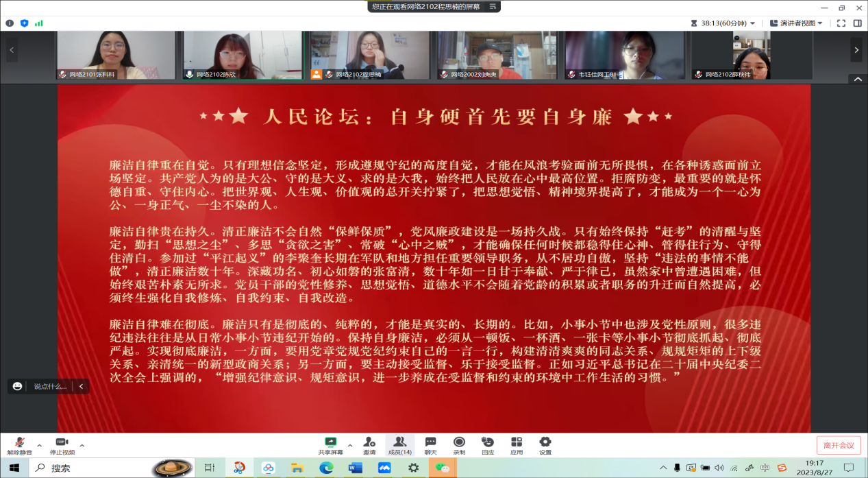Collapse the 说点什么 chat bar
Screen dimensions: 868x478
(x=82, y=386)
